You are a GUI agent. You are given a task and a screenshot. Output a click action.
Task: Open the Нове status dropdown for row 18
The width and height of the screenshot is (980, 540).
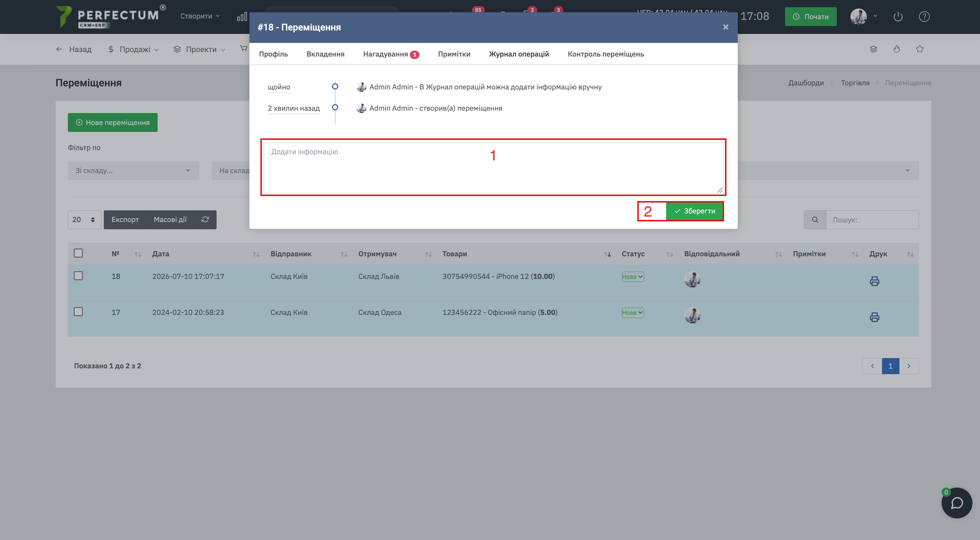click(633, 277)
